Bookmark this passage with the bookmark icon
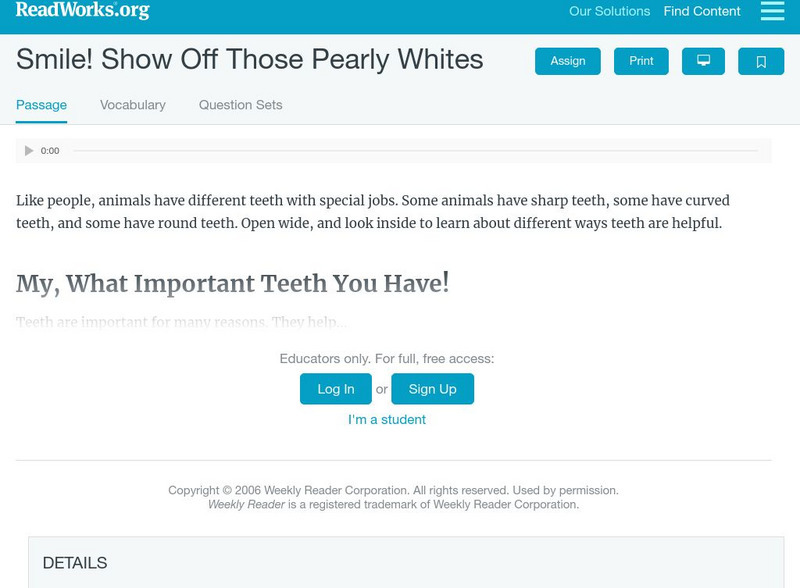Viewport: 800px width, 588px height. 761,61
